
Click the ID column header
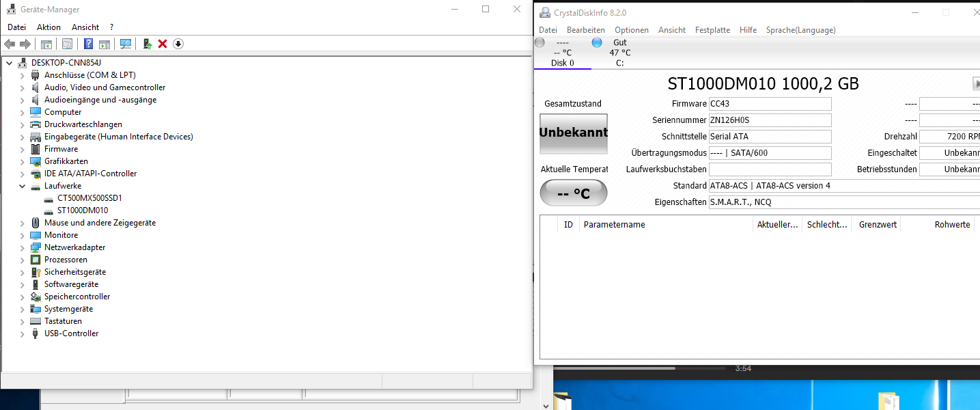click(x=568, y=224)
